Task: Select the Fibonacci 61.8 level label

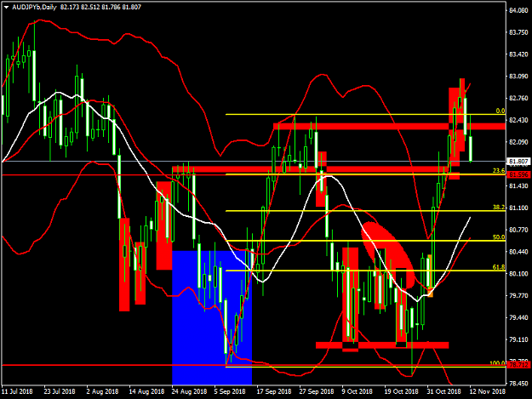Action: coord(499,267)
